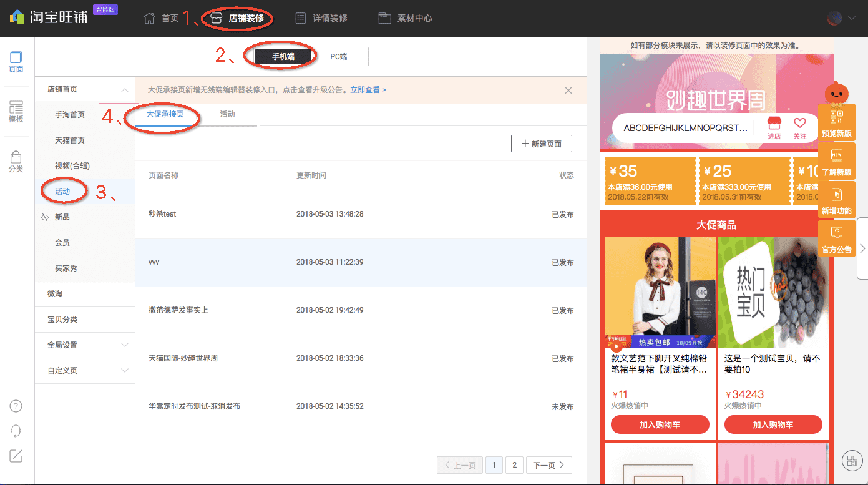Click the 预览新版 QR preview icon
868x485 pixels.
[x=836, y=121]
